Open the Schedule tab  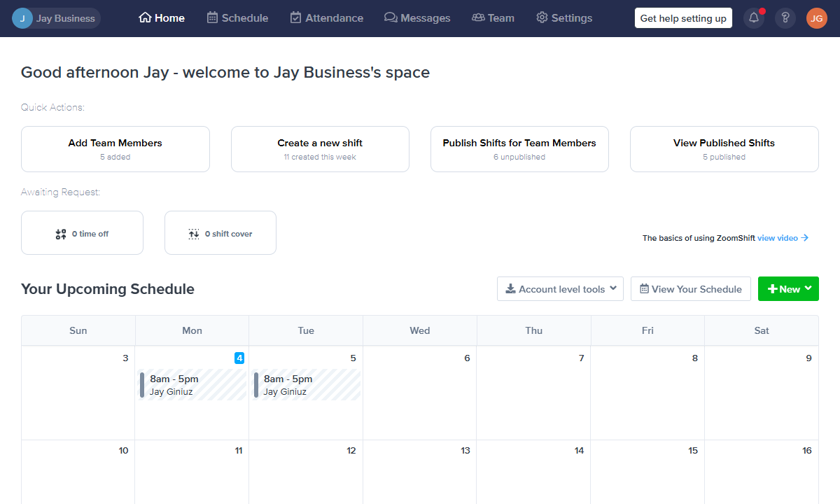(x=237, y=18)
